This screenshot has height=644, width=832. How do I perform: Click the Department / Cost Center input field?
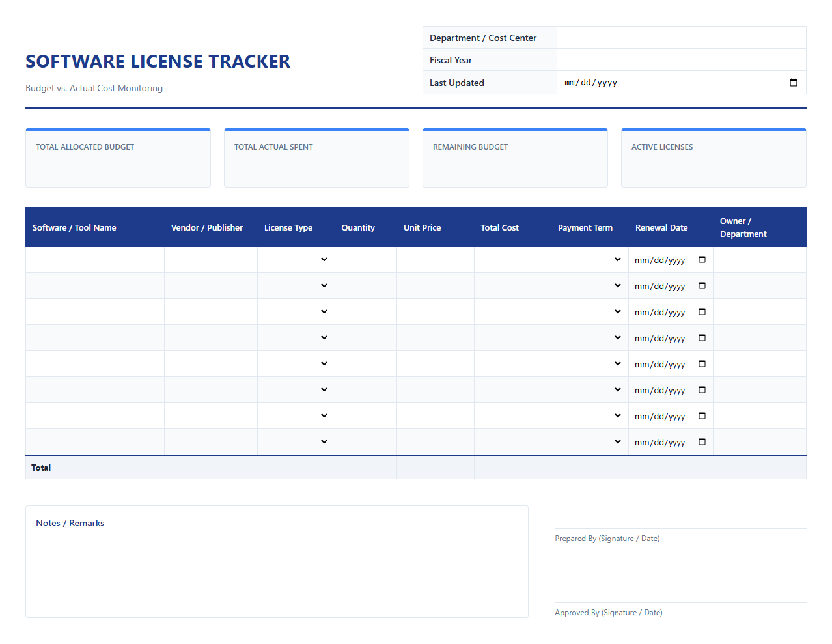click(x=682, y=38)
